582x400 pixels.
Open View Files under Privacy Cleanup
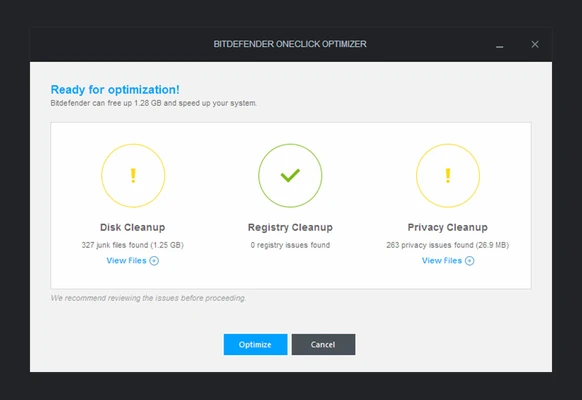pyautogui.click(x=448, y=260)
